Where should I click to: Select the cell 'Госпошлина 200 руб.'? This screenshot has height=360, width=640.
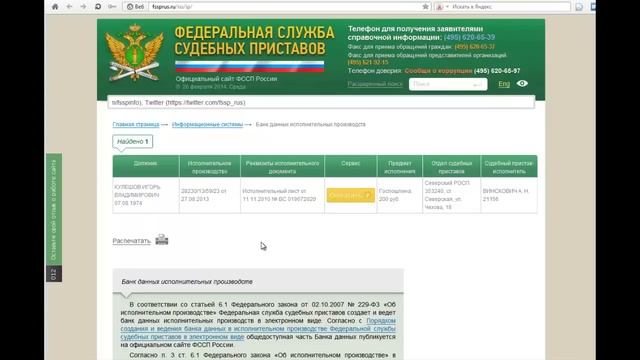(400, 195)
